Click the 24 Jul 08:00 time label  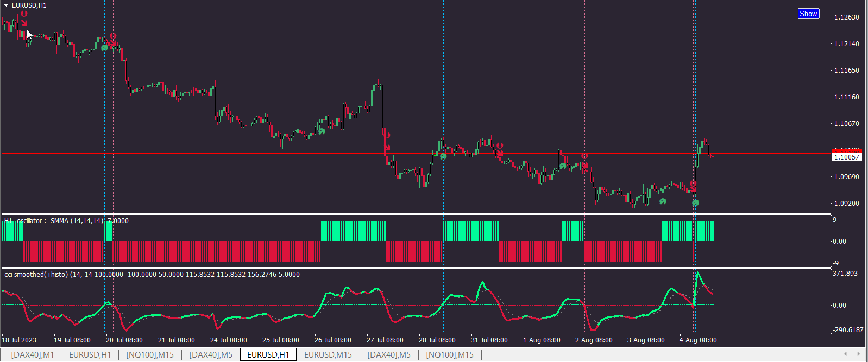[229, 340]
